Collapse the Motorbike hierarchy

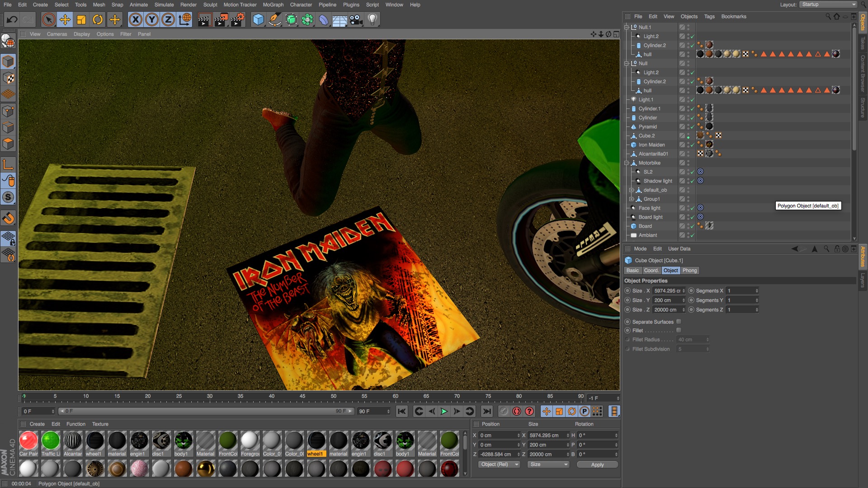627,163
